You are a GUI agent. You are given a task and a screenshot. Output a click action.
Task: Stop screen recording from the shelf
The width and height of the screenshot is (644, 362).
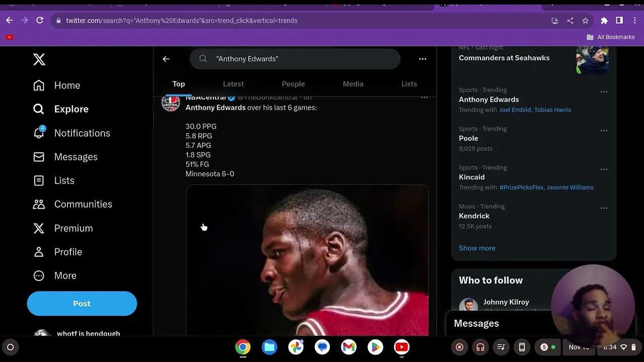tap(459, 347)
